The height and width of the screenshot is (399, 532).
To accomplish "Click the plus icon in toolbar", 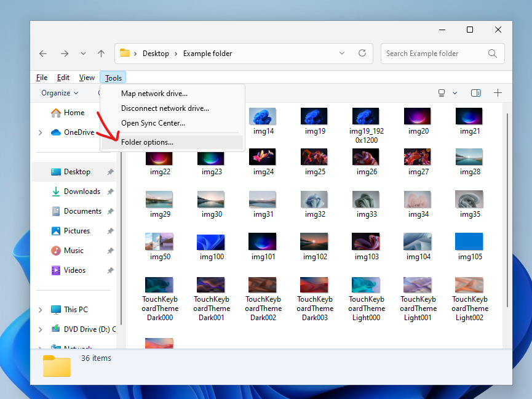I will [x=498, y=93].
